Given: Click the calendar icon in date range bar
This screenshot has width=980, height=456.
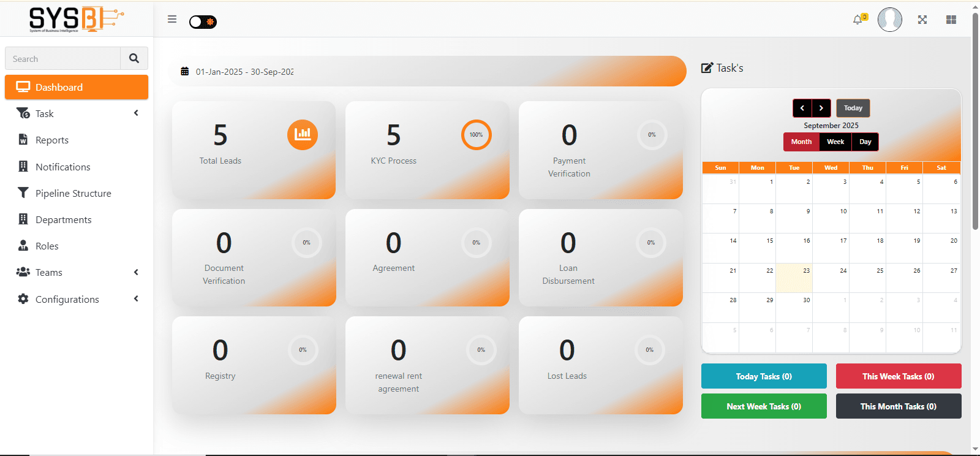Looking at the screenshot, I should tap(184, 72).
